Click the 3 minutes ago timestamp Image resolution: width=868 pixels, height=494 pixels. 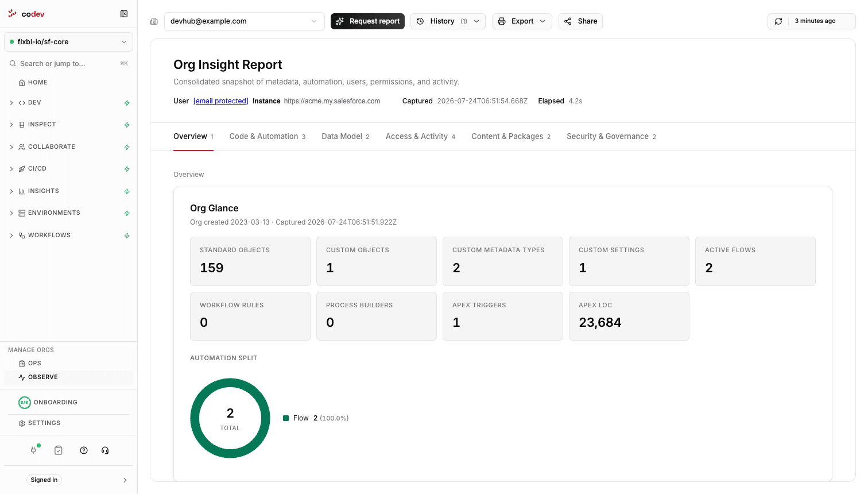click(815, 21)
